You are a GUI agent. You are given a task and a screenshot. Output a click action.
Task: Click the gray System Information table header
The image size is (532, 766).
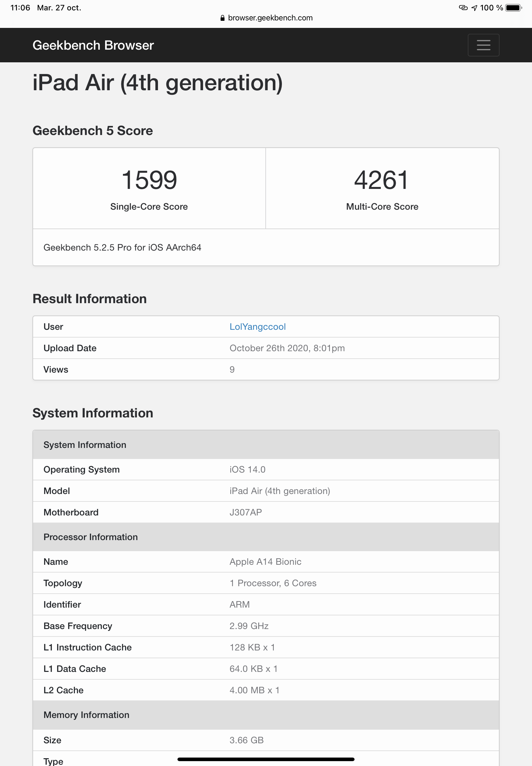(x=266, y=445)
